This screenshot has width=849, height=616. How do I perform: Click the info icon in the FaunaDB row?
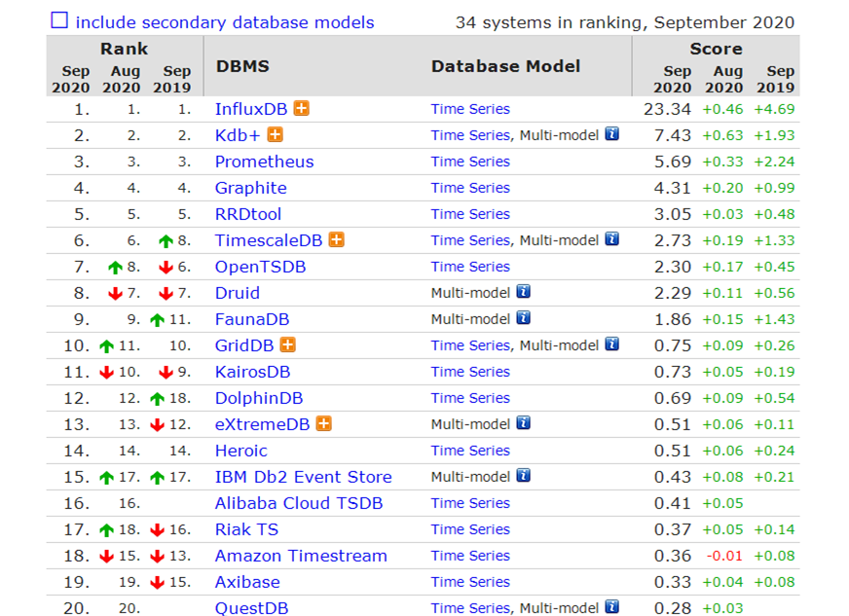click(x=523, y=318)
